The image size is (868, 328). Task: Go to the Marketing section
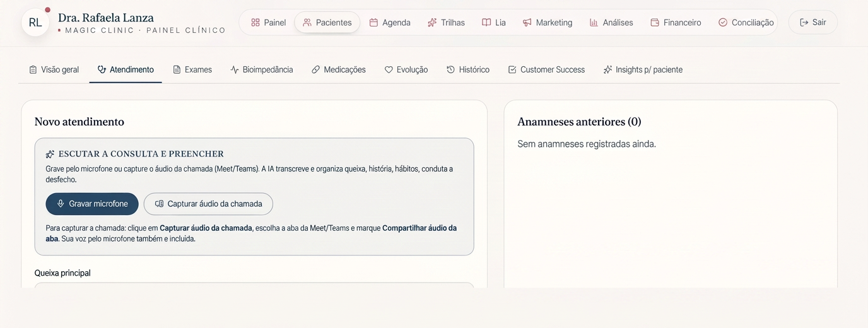[x=547, y=23]
